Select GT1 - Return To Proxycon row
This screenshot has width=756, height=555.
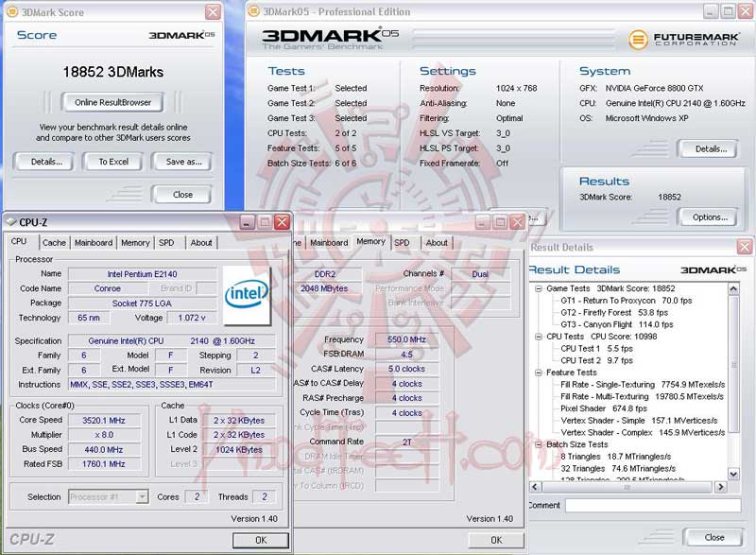click(627, 301)
